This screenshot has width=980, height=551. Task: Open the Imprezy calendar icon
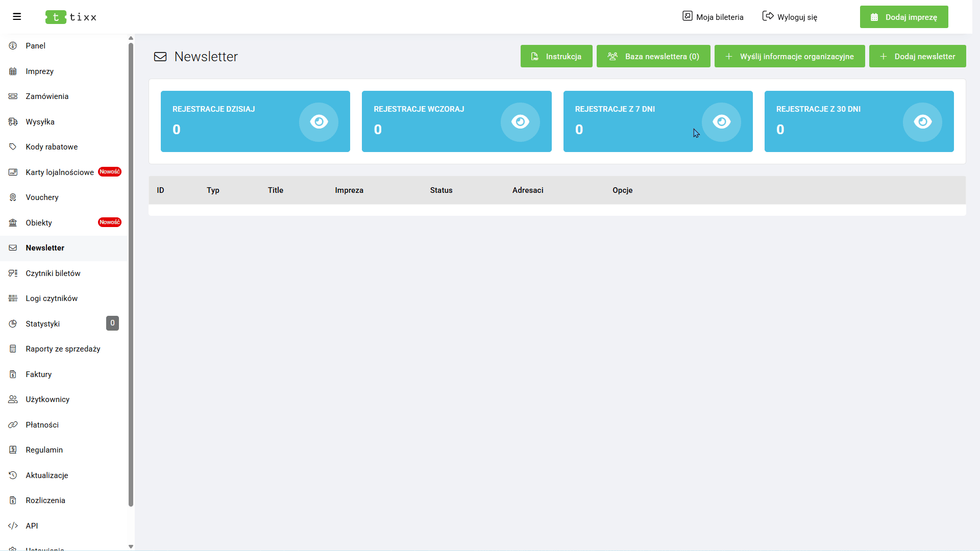pyautogui.click(x=13, y=71)
